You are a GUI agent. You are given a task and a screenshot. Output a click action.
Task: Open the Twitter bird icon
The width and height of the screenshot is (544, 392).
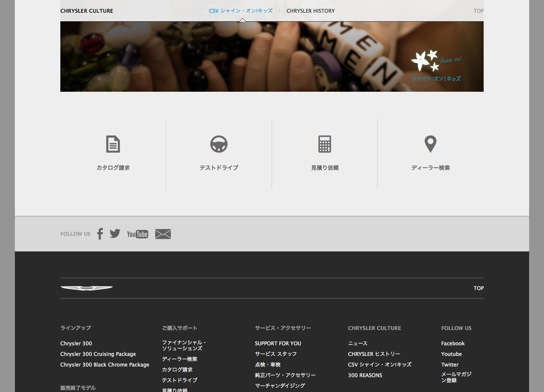click(x=115, y=234)
